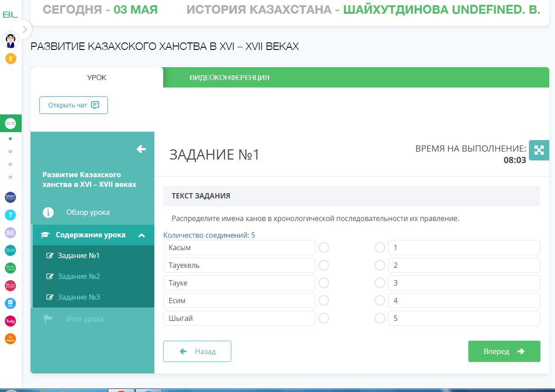The height and width of the screenshot is (392, 555).
Task: Open the Smart Nation sidebar icon
Action: pyautogui.click(x=10, y=197)
